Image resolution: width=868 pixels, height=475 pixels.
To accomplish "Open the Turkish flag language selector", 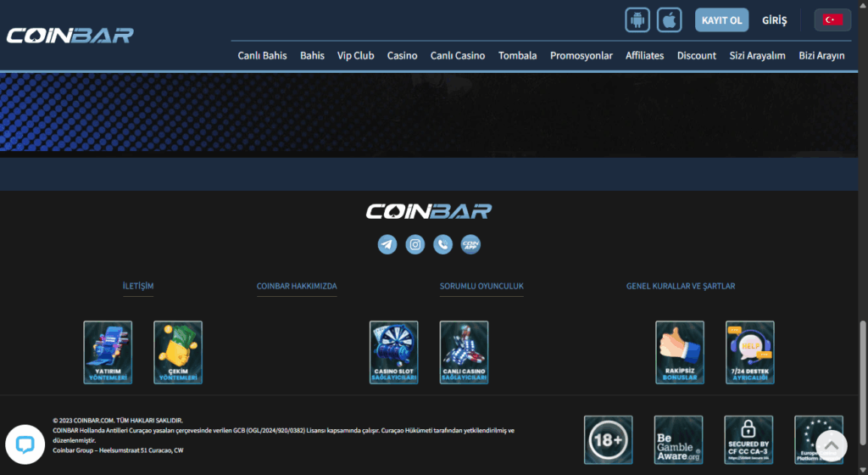I will click(x=832, y=20).
